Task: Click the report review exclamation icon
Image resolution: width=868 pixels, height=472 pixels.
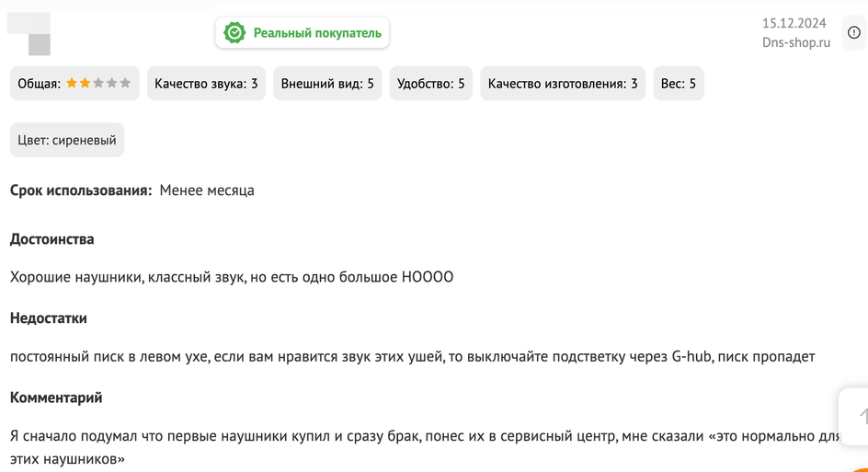Action: coord(854,33)
